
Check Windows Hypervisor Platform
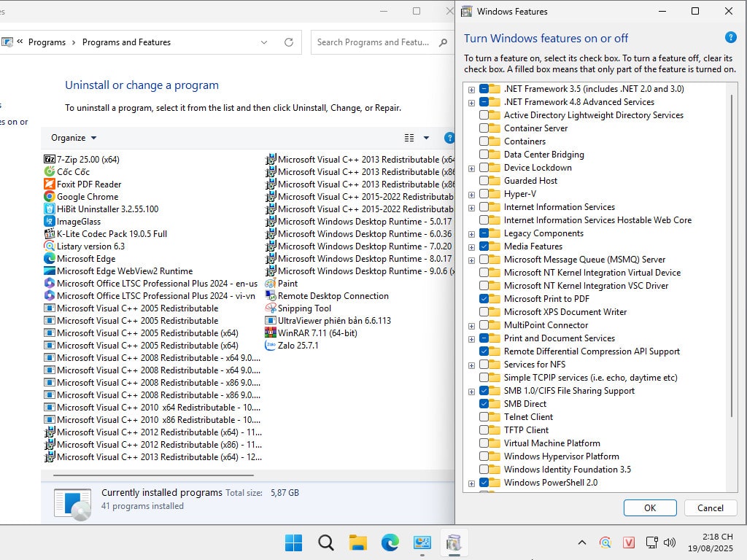(x=484, y=456)
